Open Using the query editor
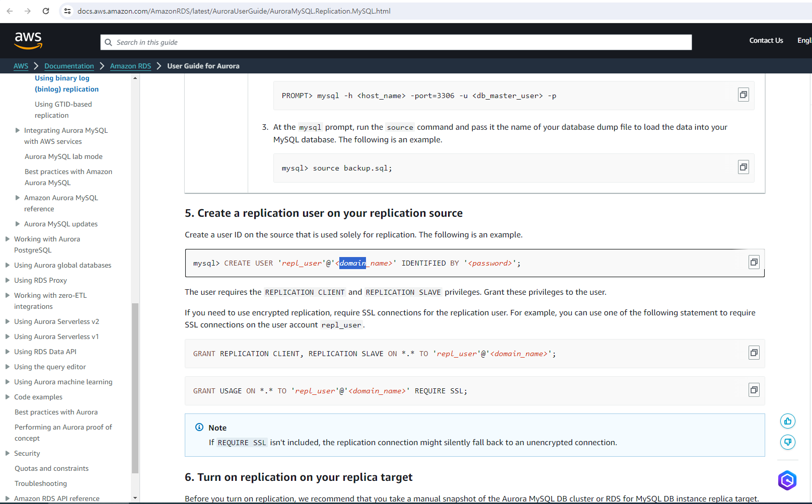Viewport: 812px width, 504px height. (50, 367)
